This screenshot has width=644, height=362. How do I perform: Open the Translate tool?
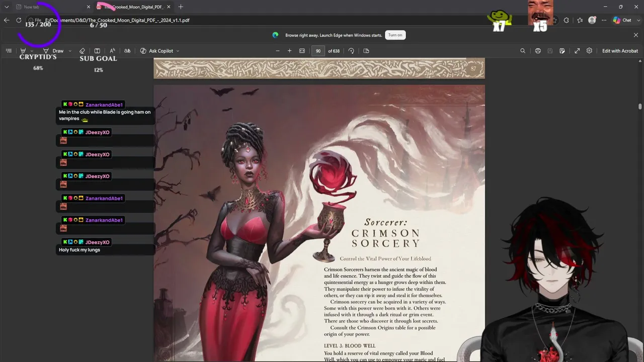pyautogui.click(x=127, y=51)
